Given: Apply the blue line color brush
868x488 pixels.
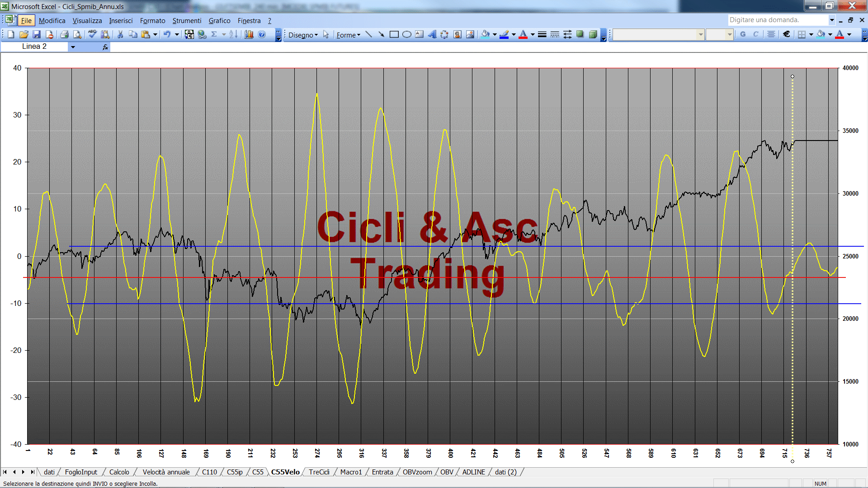Looking at the screenshot, I should click(x=504, y=34).
